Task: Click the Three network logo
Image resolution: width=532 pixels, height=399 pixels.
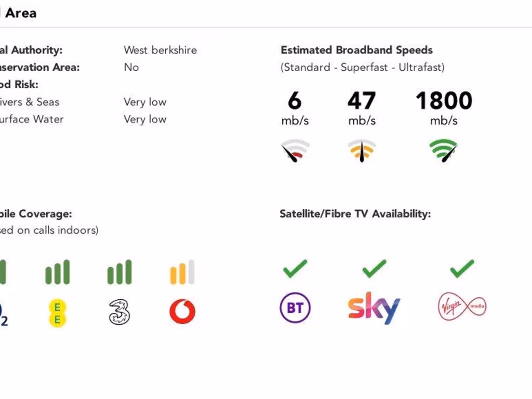Action: [x=119, y=312]
